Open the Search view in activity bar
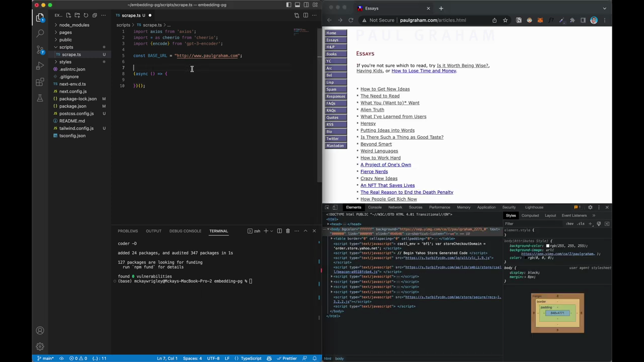 pyautogui.click(x=40, y=34)
